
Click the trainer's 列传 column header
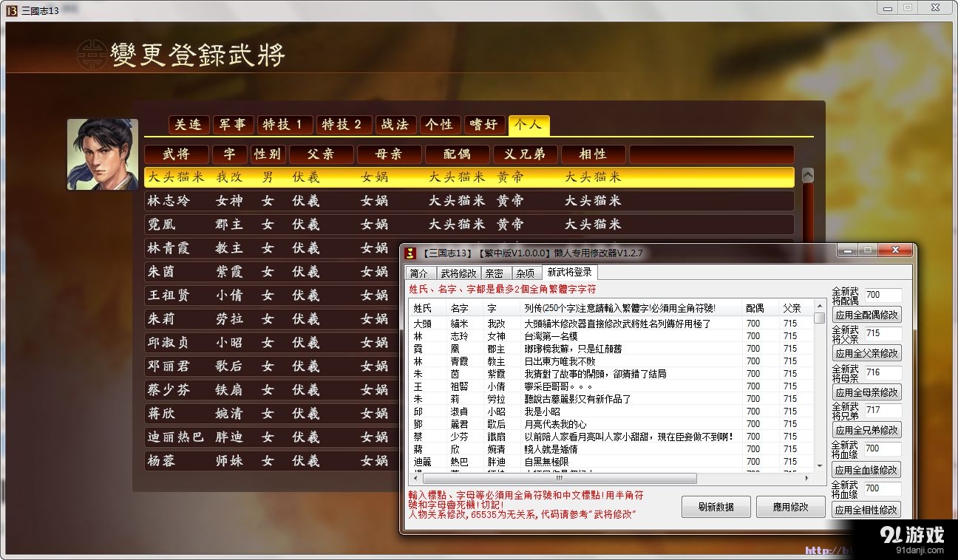click(631, 308)
